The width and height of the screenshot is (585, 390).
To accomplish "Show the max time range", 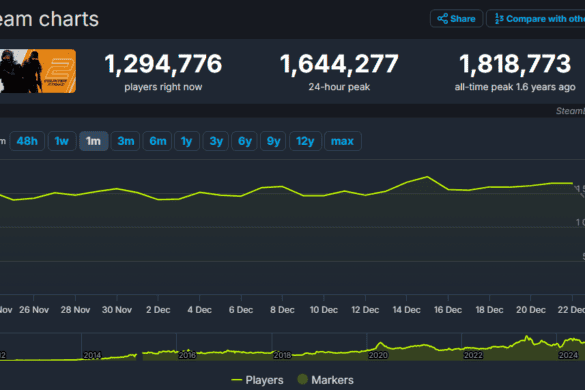I will (342, 141).
